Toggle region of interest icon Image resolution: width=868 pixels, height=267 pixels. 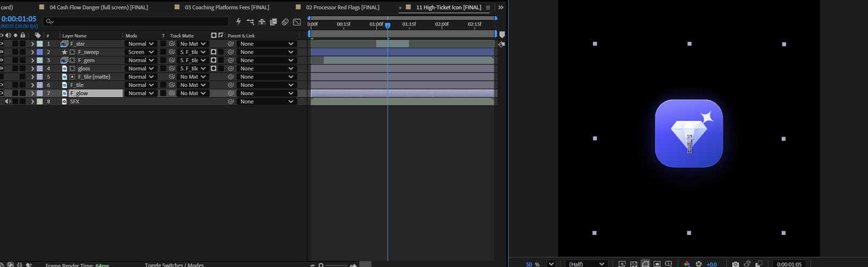coord(657,264)
